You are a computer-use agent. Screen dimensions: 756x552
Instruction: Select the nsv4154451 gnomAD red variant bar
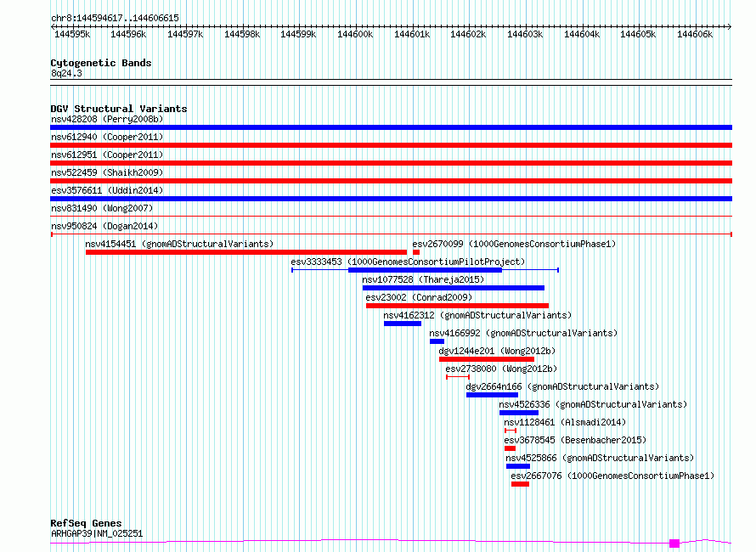[246, 252]
